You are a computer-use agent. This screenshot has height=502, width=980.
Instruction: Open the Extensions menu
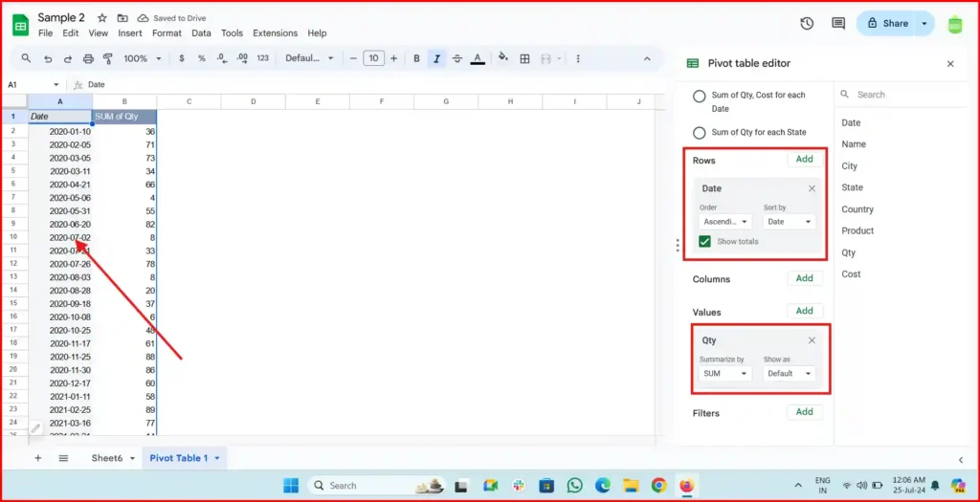tap(275, 33)
